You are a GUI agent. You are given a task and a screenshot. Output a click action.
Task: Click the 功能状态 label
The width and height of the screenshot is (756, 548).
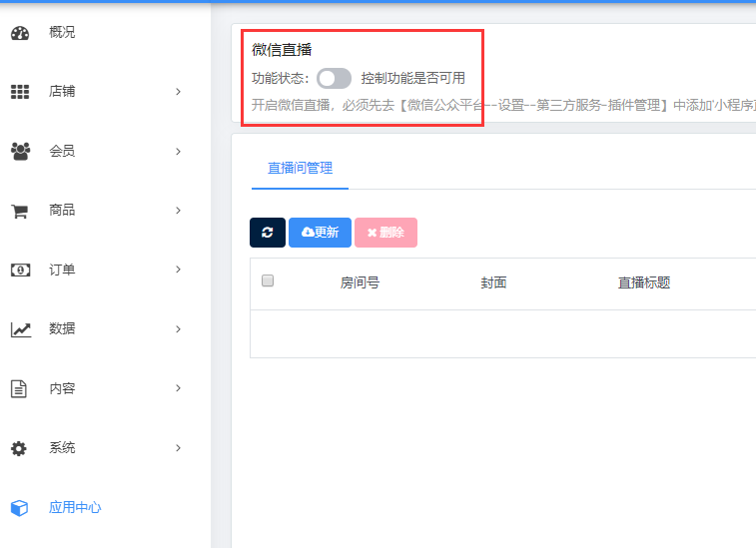pos(280,78)
